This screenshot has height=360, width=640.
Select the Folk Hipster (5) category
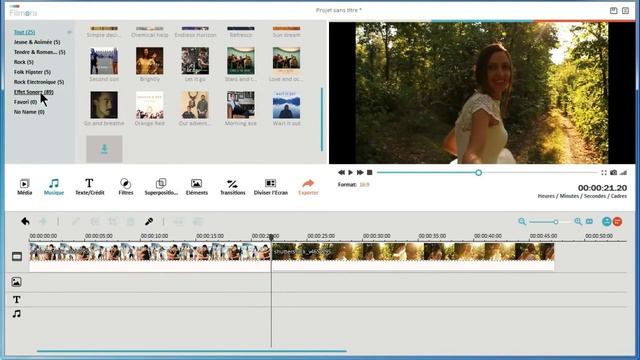32,72
